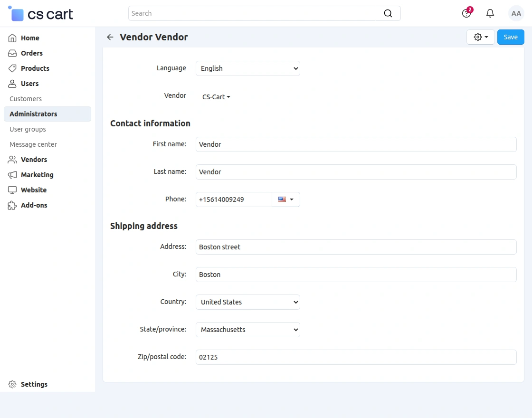Click the Add-ons puzzle icon
532x418 pixels.
click(x=12, y=205)
